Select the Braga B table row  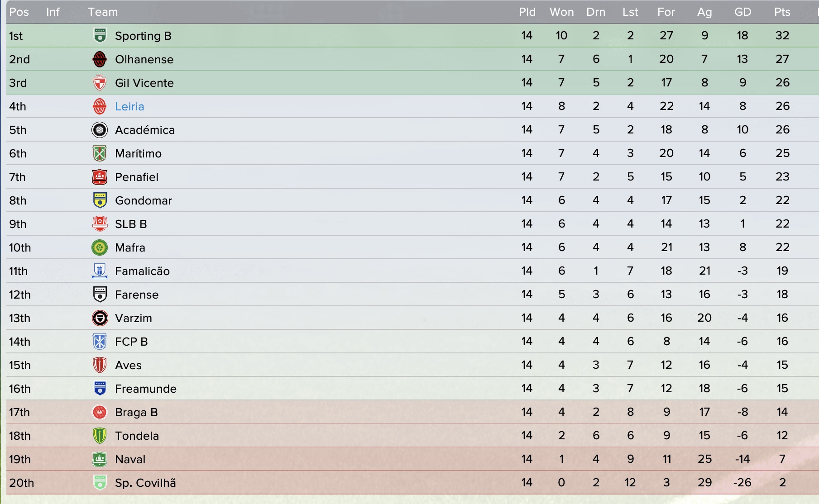[412, 412]
